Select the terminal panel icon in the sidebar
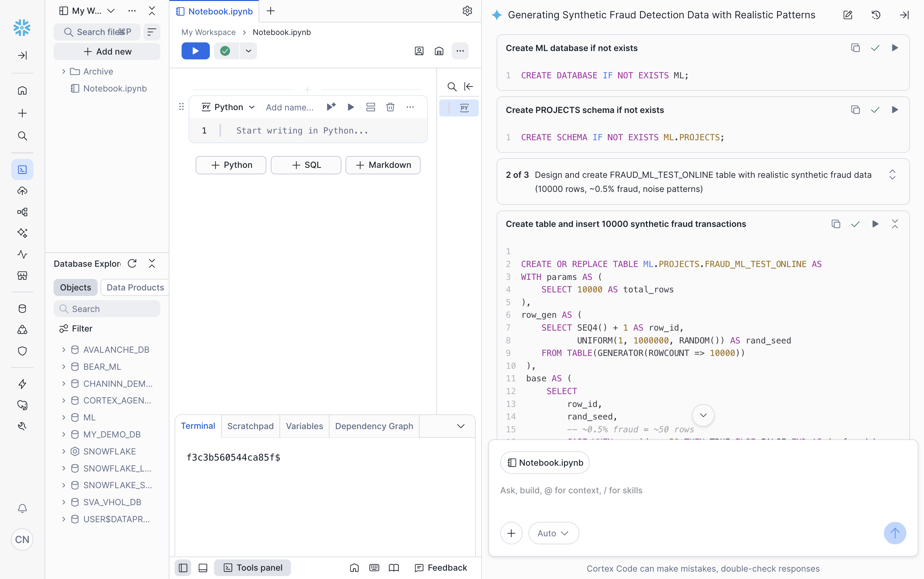Image resolution: width=924 pixels, height=579 pixels. [x=22, y=169]
